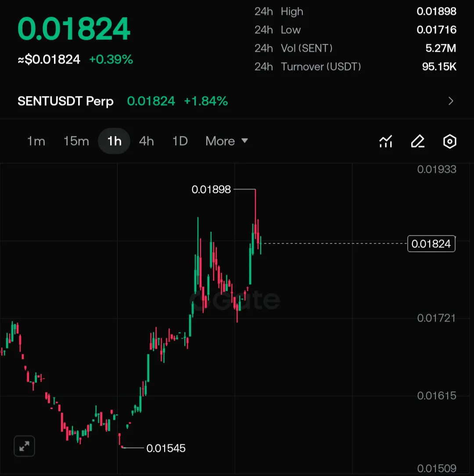Screen dimensions: 474x476
Task: Click the 24h Vol (SENT) label
Action: tap(294, 48)
